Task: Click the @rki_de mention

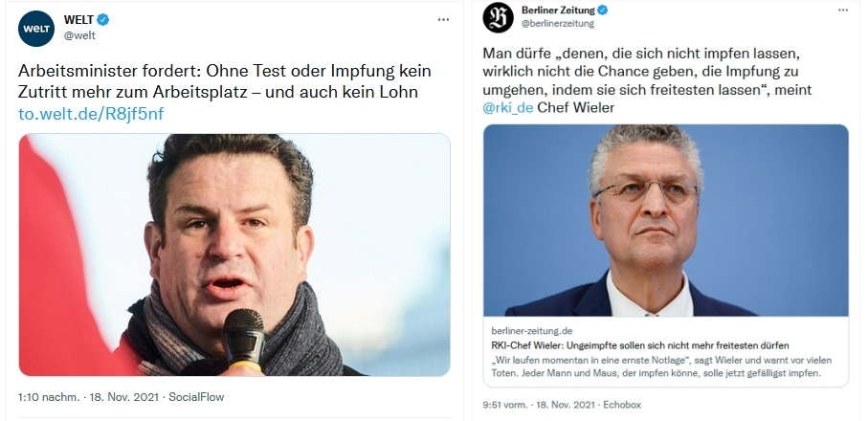Action: coord(507,107)
